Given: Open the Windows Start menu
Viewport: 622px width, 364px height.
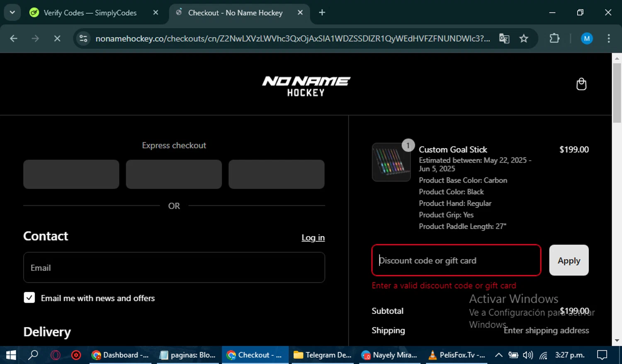Looking at the screenshot, I should [11, 355].
